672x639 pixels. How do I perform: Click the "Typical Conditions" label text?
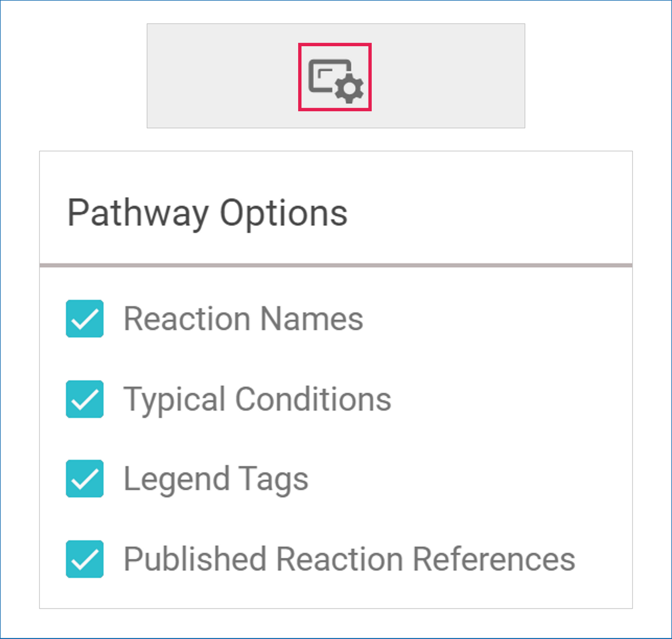[257, 399]
